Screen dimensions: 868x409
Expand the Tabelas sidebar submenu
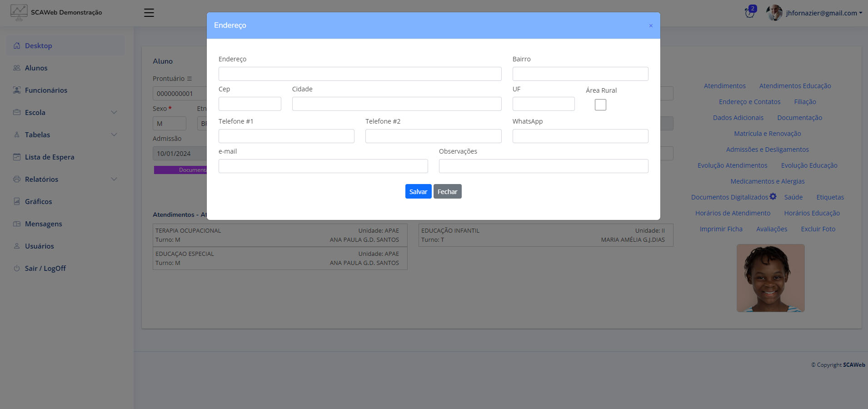point(114,135)
